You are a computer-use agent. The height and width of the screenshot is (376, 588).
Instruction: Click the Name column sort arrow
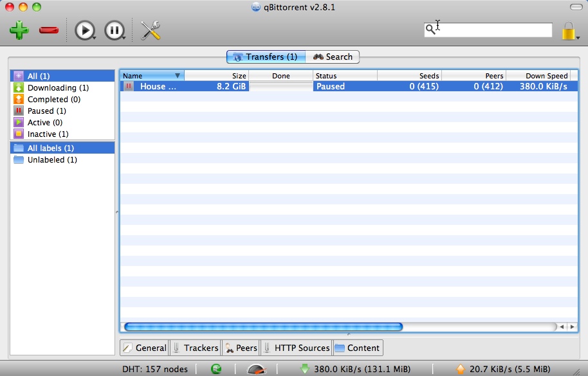pyautogui.click(x=178, y=76)
